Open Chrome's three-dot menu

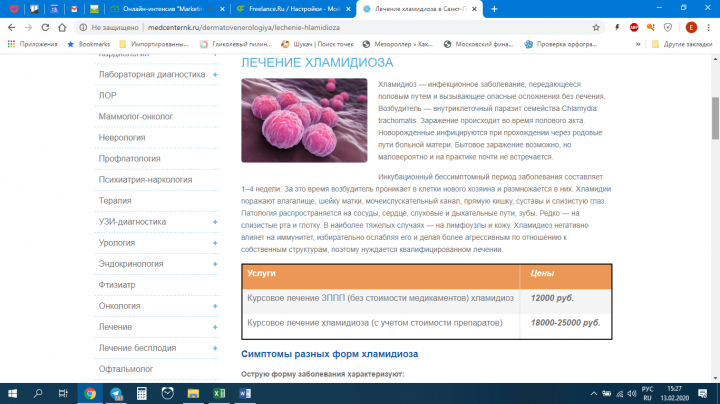tap(709, 28)
